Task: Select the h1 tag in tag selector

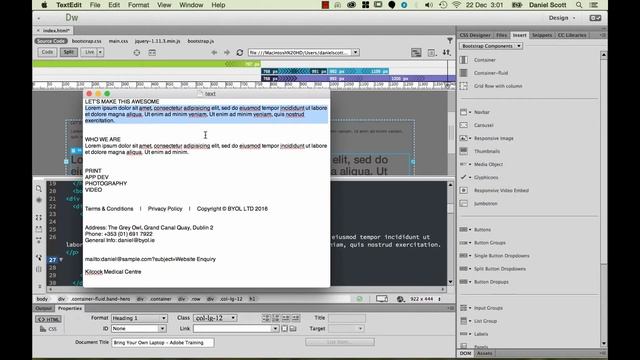Action: point(252,299)
